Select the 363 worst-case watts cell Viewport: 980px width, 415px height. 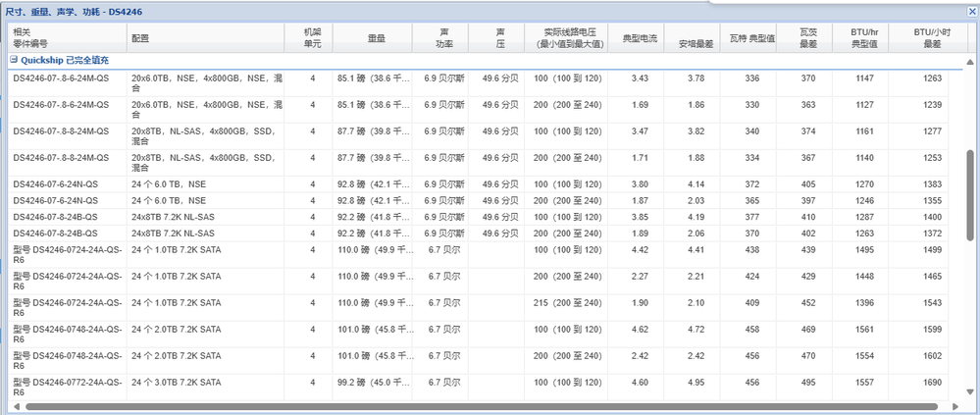click(x=808, y=104)
